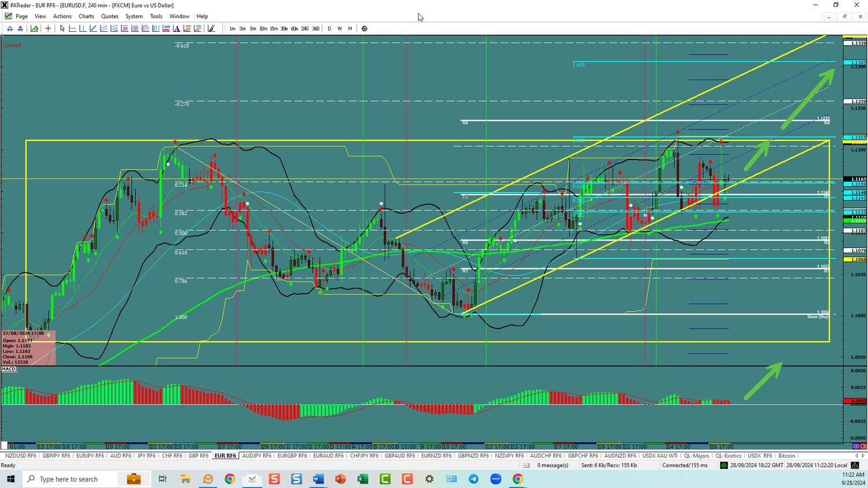Viewport: 868px width, 488px height.
Task: Switch to the 240 minute timeframe
Action: 305,28
